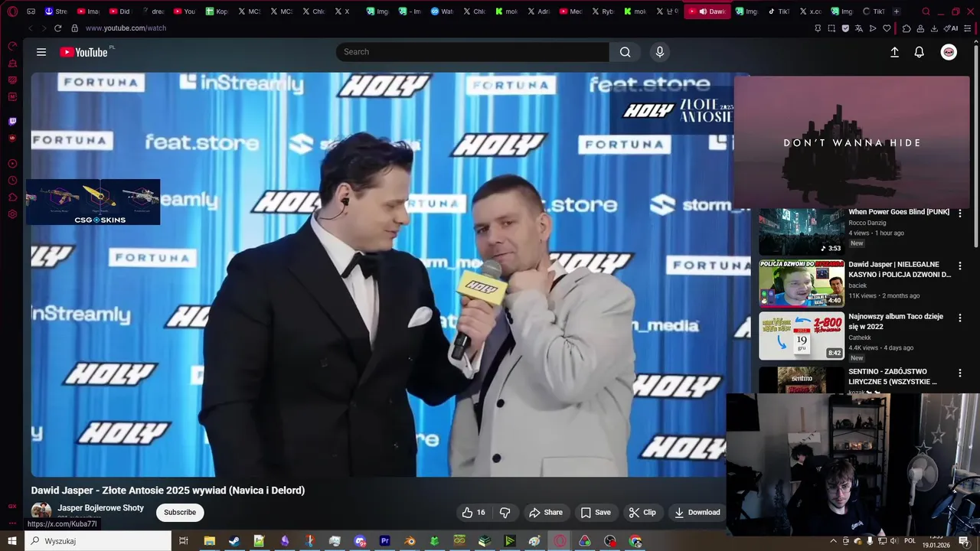Open the browser tab search icon
This screenshot has width=980, height=551.
[x=926, y=11]
